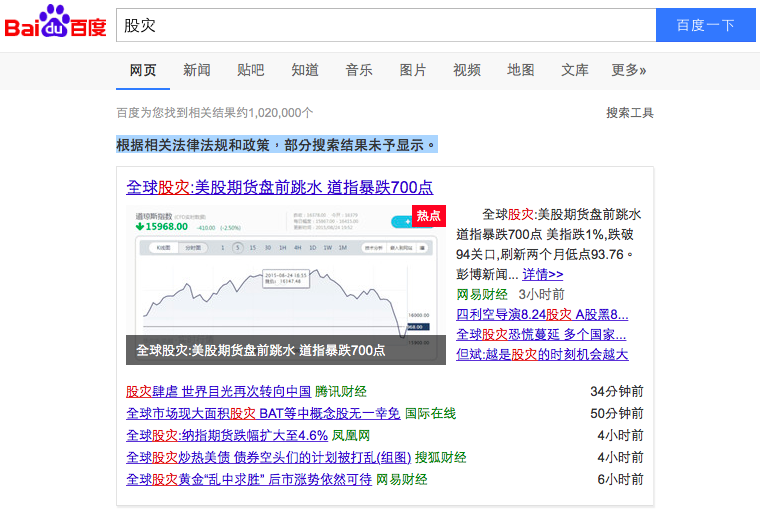
Task: Switch to the 音乐 tab
Action: coord(359,70)
